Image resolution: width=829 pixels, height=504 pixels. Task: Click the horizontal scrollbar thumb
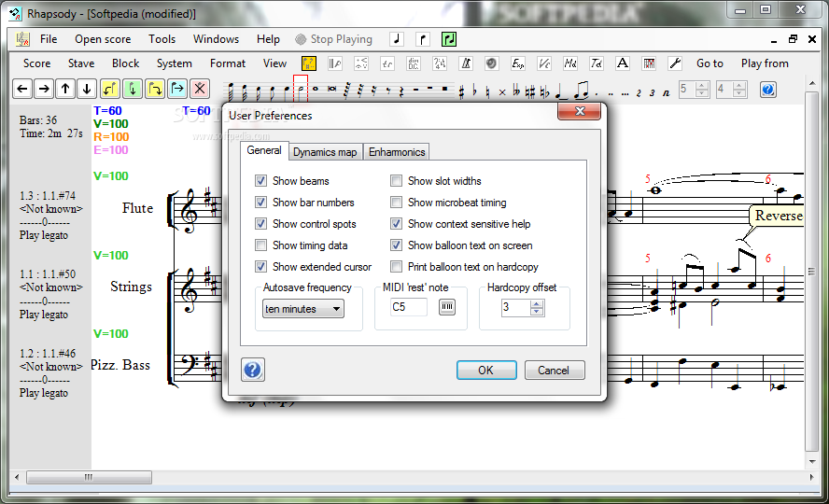coord(89,477)
